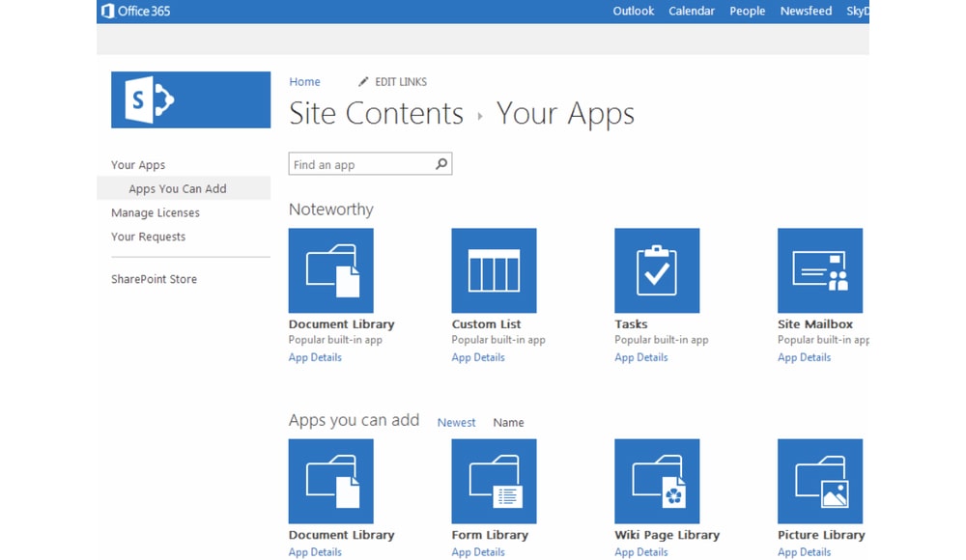
Task: Select the Form Library tile icon
Action: (x=494, y=481)
